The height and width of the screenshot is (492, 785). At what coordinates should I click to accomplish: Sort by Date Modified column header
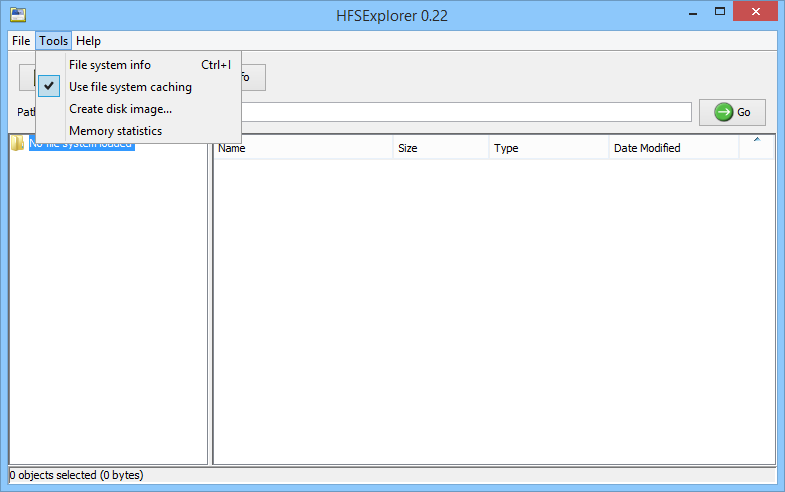[674, 148]
